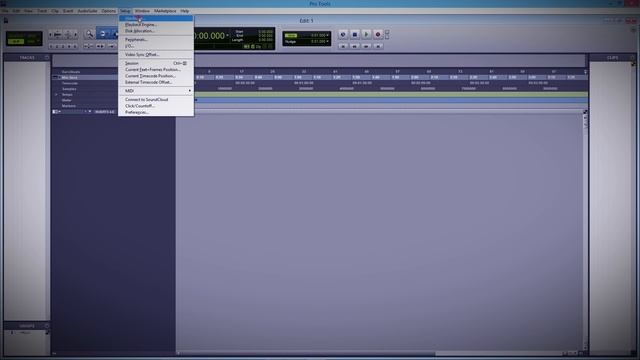Select the Min:Secs ruler label
The height and width of the screenshot is (360, 640).
(70, 78)
